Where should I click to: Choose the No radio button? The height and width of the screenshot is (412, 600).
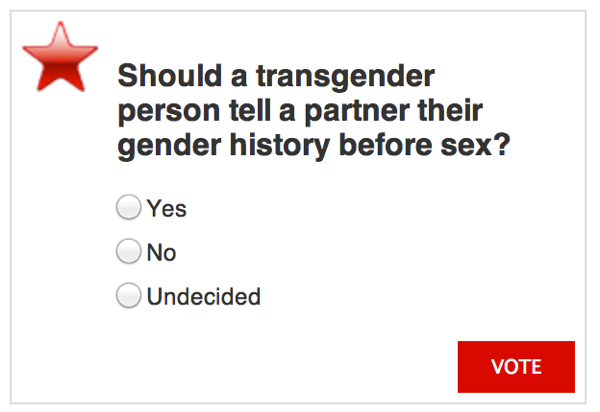128,252
